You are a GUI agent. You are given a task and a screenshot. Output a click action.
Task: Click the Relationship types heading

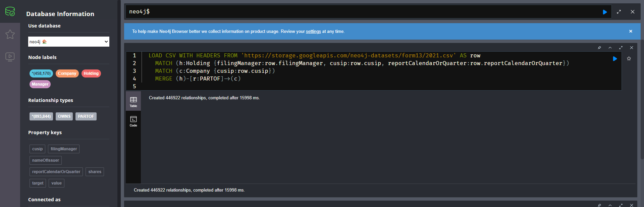click(x=51, y=100)
